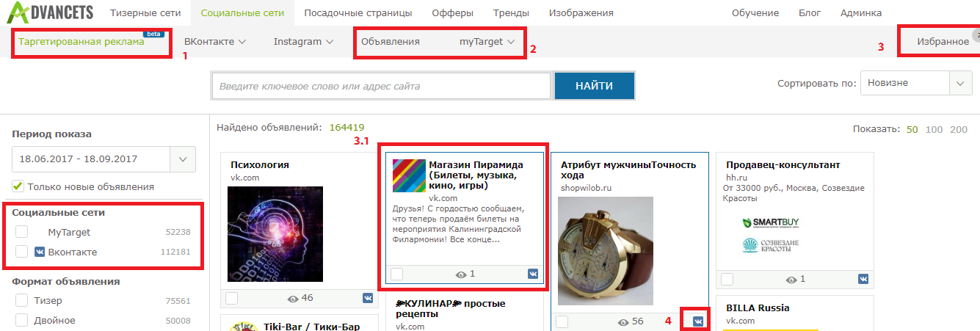
Task: Click Вконтакте logo icon in filters
Action: (x=40, y=252)
